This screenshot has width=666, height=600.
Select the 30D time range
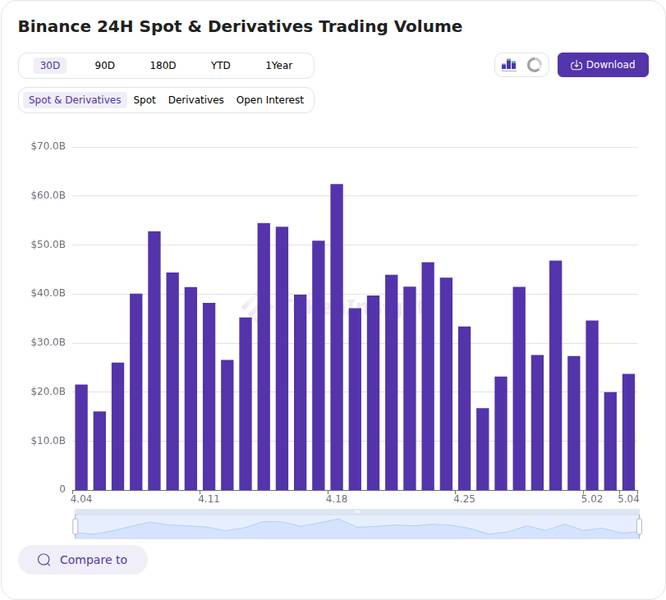pos(50,65)
